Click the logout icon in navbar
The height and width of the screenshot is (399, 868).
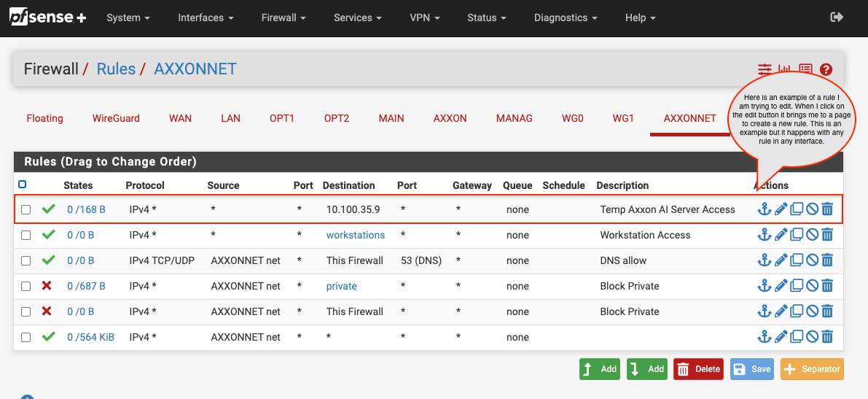(x=837, y=18)
